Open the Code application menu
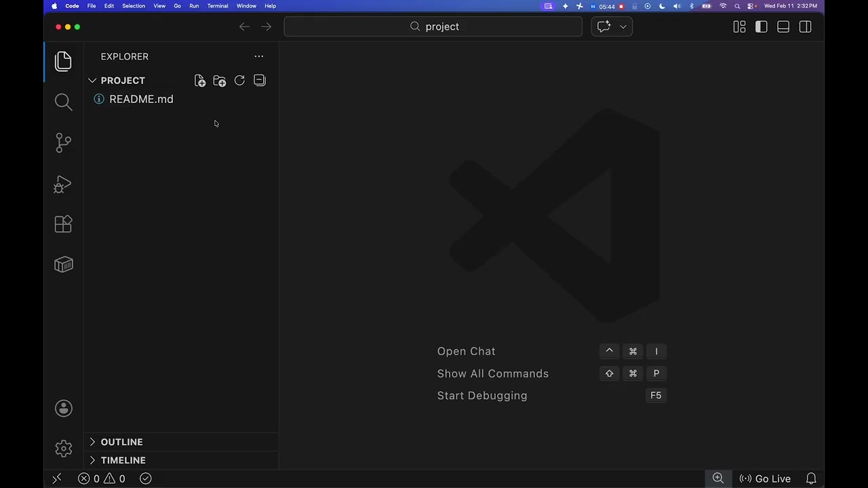Screen dimensions: 868x488 pos(72,6)
